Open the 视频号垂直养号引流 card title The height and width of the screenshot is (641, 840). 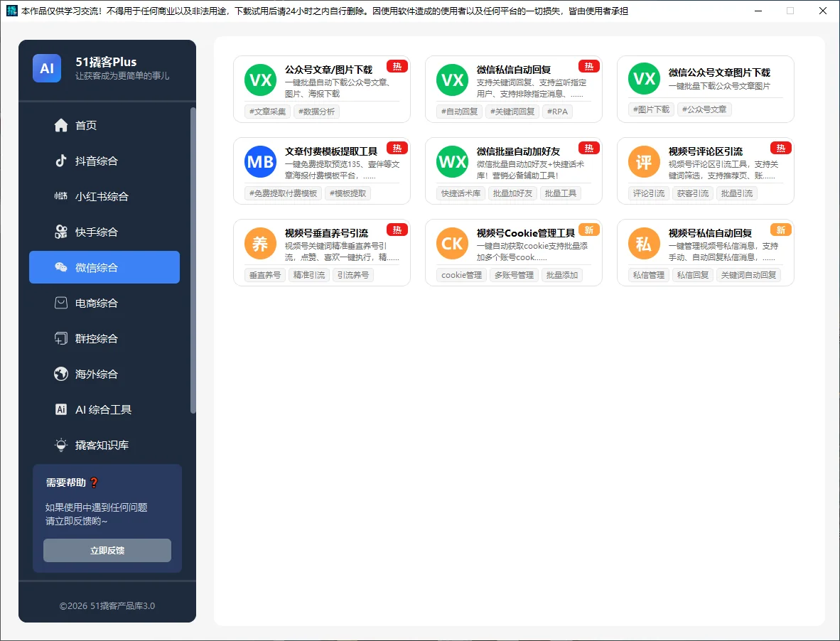[x=326, y=233]
